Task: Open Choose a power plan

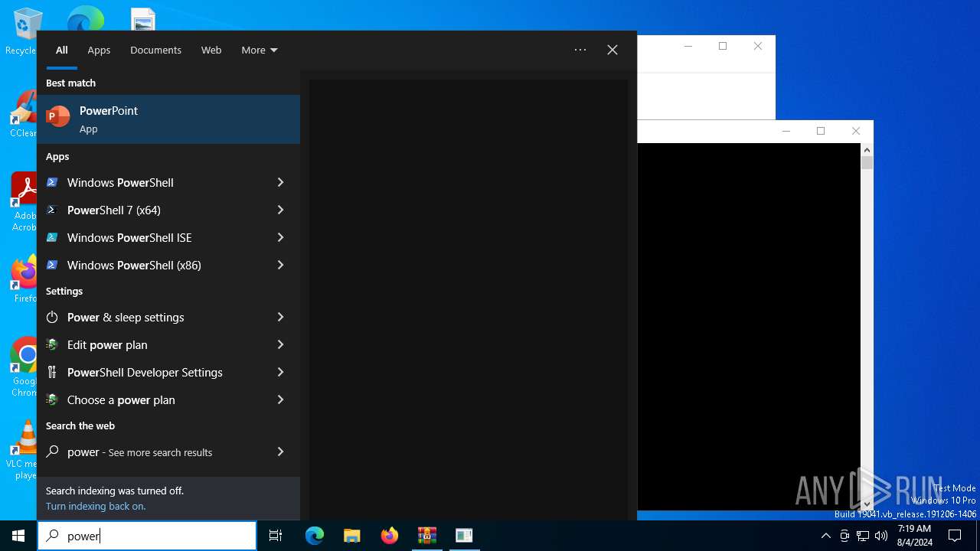Action: pos(155,399)
